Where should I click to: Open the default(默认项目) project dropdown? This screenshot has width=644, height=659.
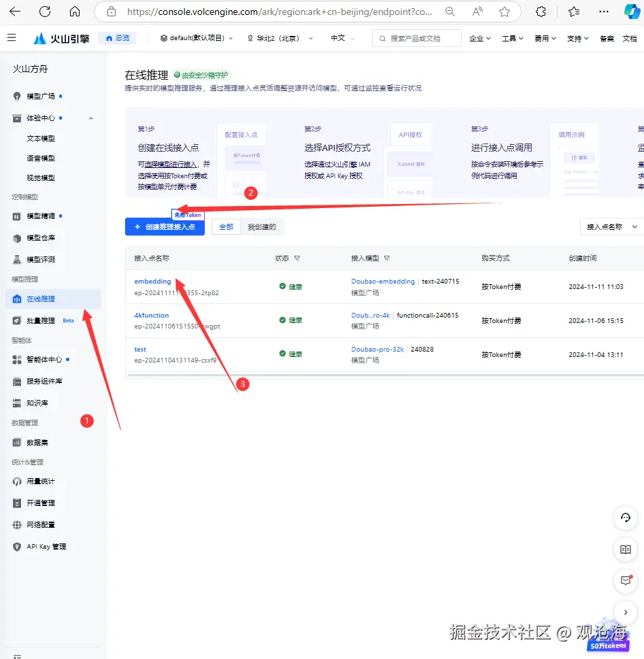[x=197, y=38]
